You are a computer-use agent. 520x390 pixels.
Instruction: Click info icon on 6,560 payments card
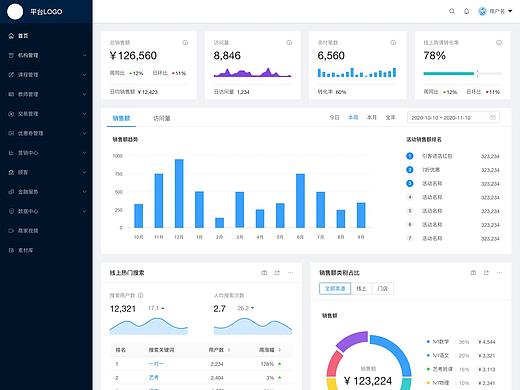[393, 43]
